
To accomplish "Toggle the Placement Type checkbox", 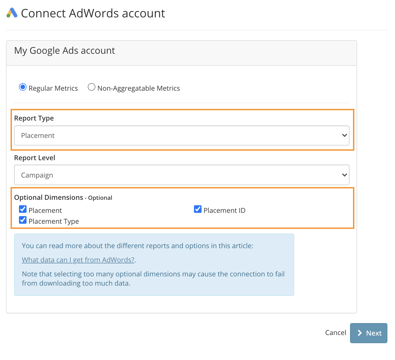I will (x=23, y=220).
